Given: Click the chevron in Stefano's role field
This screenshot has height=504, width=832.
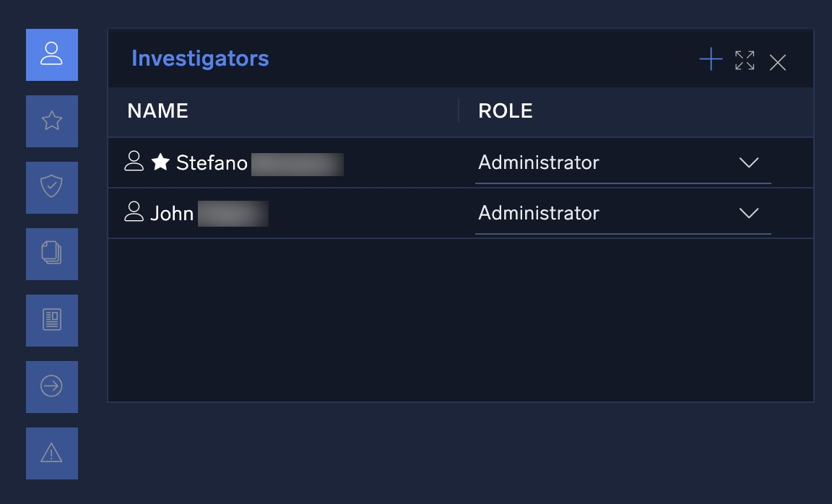Looking at the screenshot, I should (749, 163).
